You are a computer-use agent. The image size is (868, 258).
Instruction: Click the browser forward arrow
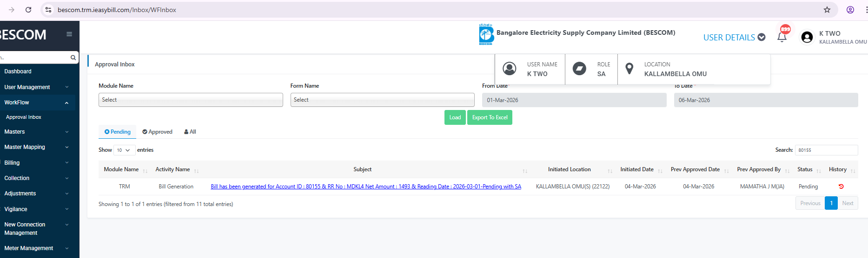click(x=12, y=10)
